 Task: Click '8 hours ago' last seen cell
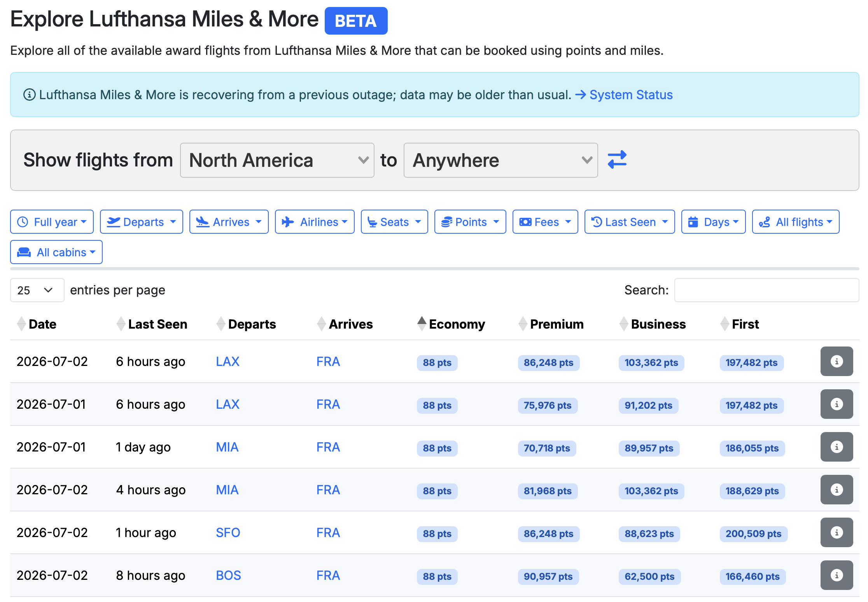pyautogui.click(x=150, y=575)
